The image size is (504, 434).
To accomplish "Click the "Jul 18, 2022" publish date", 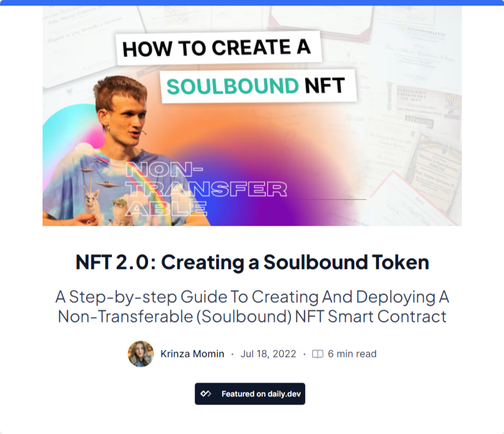I will [x=268, y=354].
